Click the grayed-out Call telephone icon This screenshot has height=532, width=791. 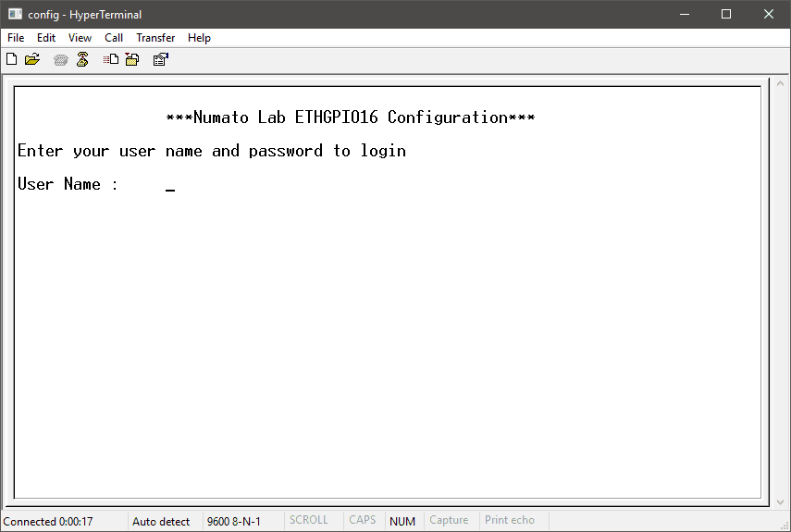point(61,60)
